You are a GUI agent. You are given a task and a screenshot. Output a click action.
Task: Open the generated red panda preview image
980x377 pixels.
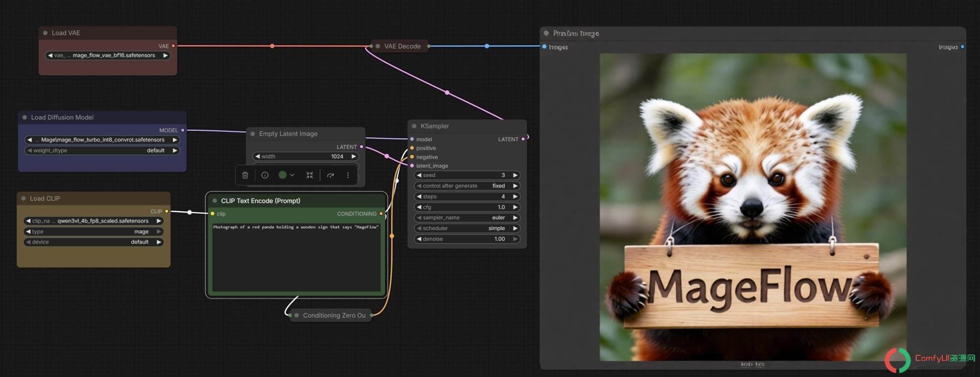click(753, 207)
